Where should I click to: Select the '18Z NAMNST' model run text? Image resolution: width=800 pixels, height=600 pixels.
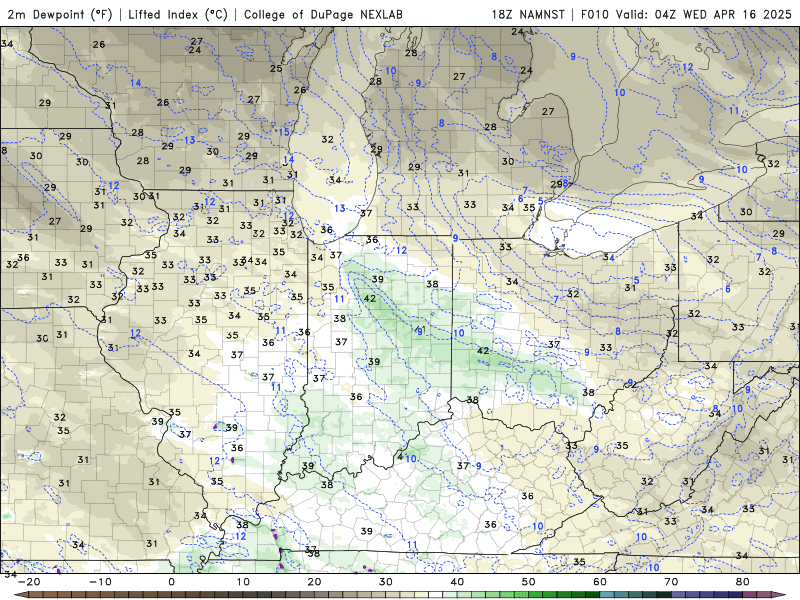[528, 14]
